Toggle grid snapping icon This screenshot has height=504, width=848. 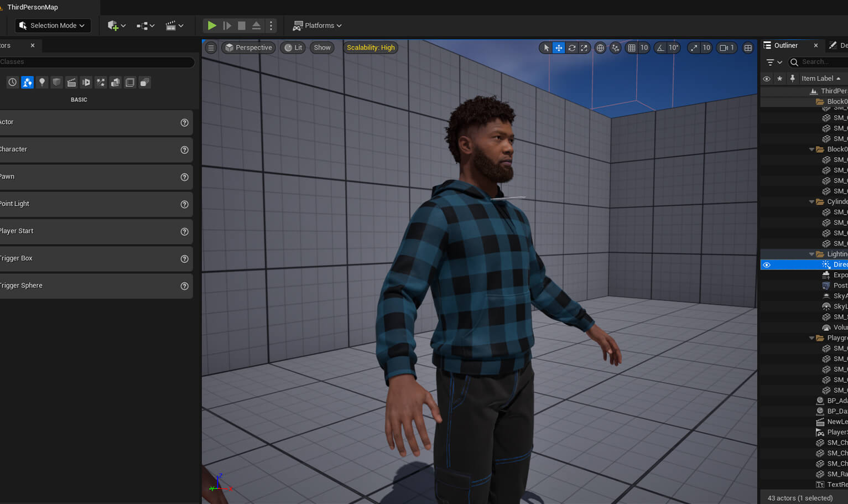pyautogui.click(x=632, y=48)
